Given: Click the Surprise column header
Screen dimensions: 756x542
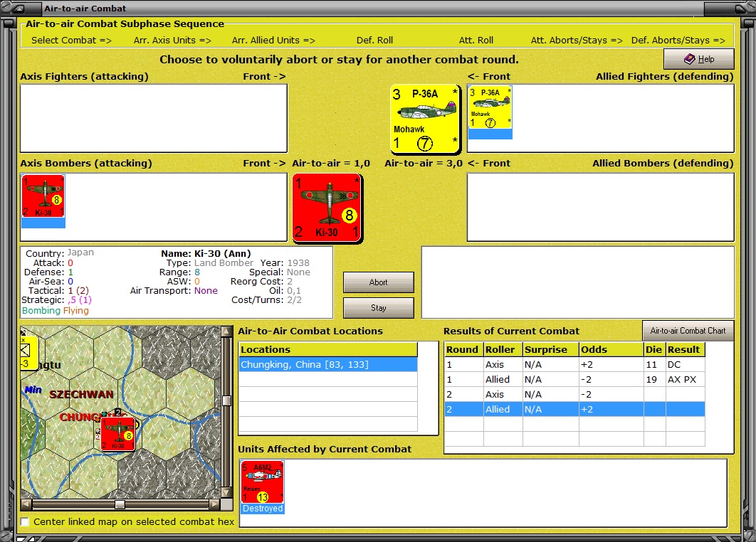Looking at the screenshot, I should click(550, 349).
